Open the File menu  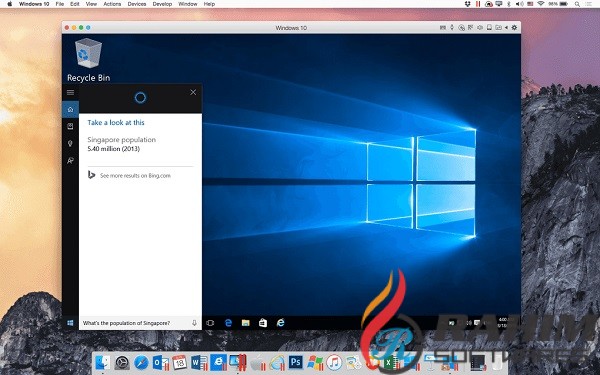60,4
